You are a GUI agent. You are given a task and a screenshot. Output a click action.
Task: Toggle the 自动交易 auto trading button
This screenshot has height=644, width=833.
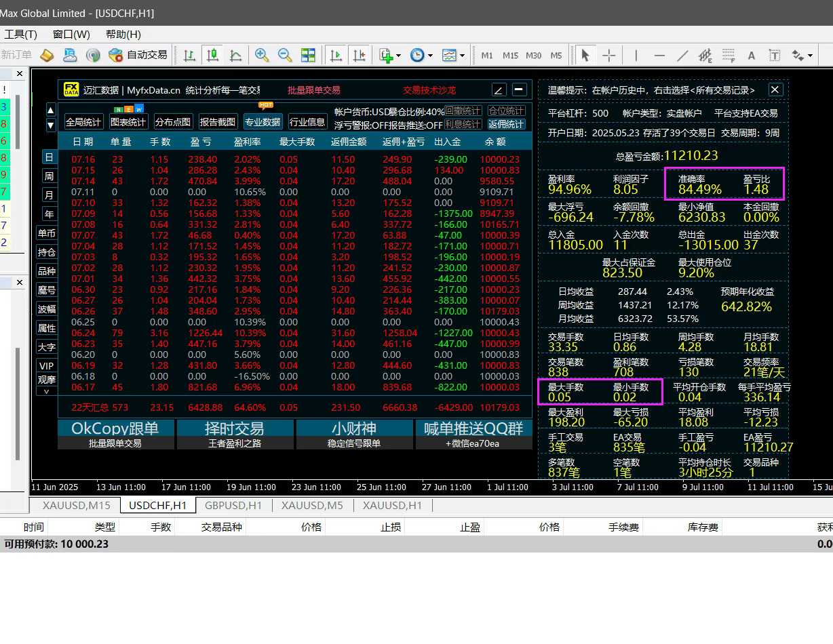[x=138, y=55]
